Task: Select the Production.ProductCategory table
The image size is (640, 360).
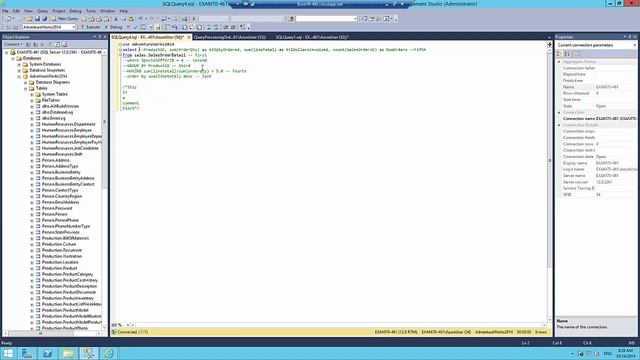Action: [x=67, y=274]
